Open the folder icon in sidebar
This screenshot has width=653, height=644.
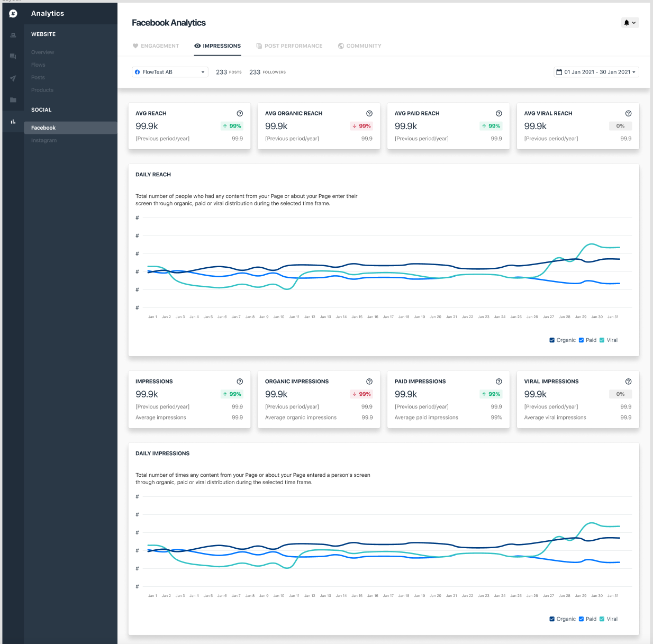tap(13, 100)
